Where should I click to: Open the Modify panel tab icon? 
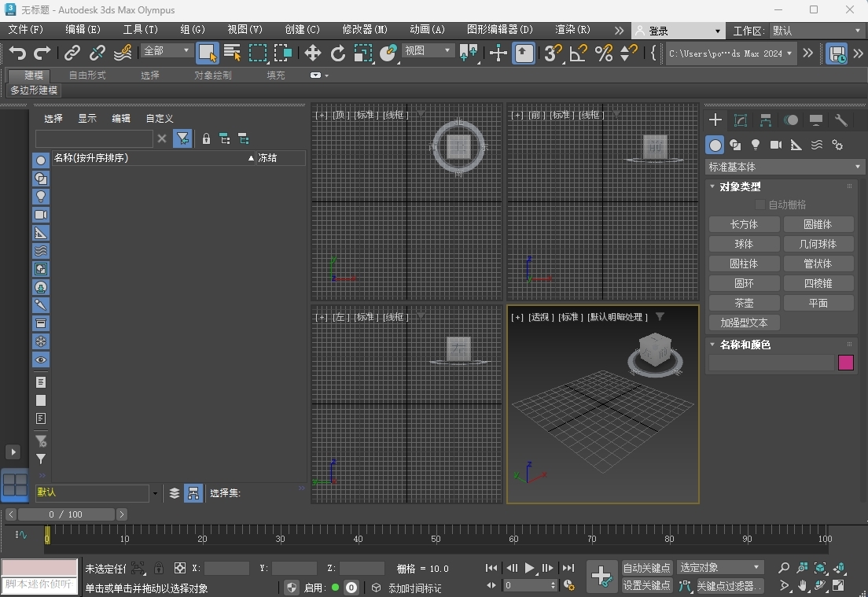(x=740, y=120)
